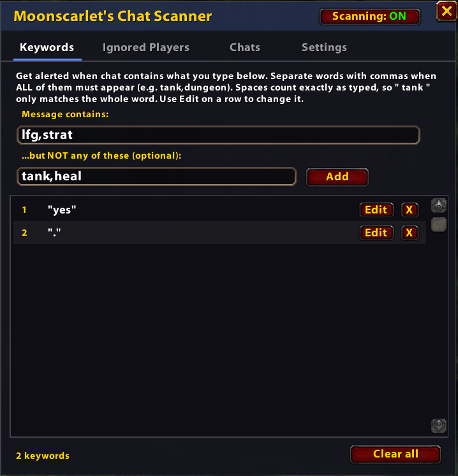Click the scroll up arrow icon
The width and height of the screenshot is (458, 476).
(439, 206)
